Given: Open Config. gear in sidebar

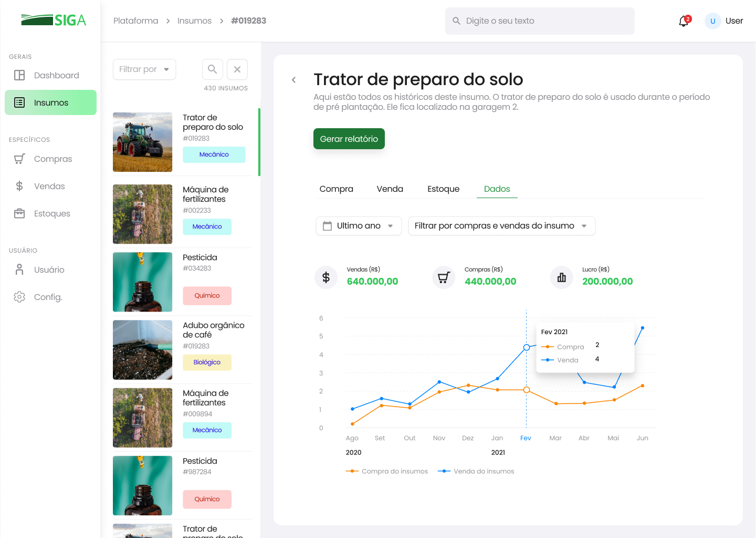Looking at the screenshot, I should click(x=19, y=297).
